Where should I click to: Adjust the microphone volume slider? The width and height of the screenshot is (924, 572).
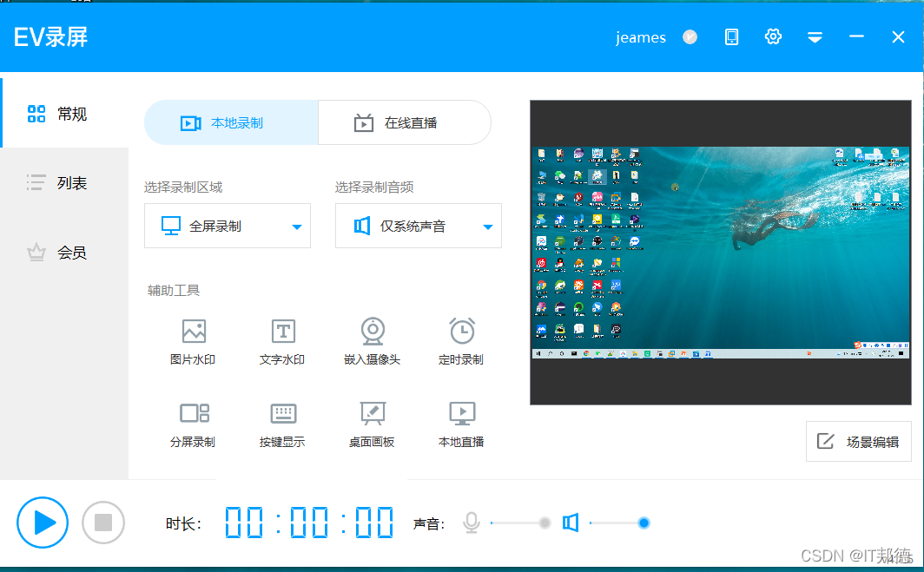point(520,523)
